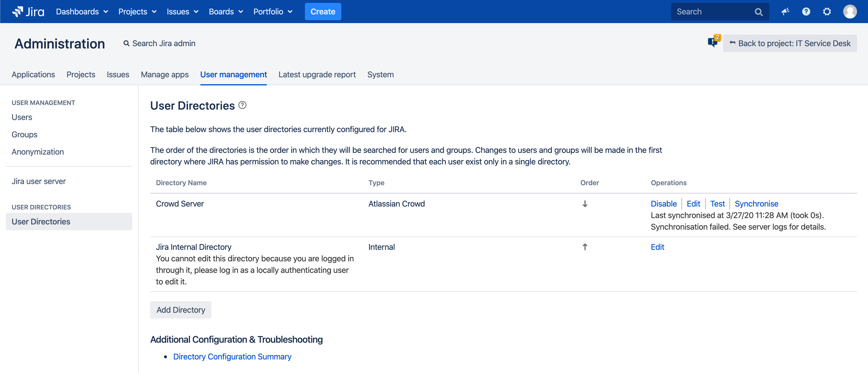Disable the Crowd Server directory
The width and height of the screenshot is (868, 373).
tap(664, 204)
